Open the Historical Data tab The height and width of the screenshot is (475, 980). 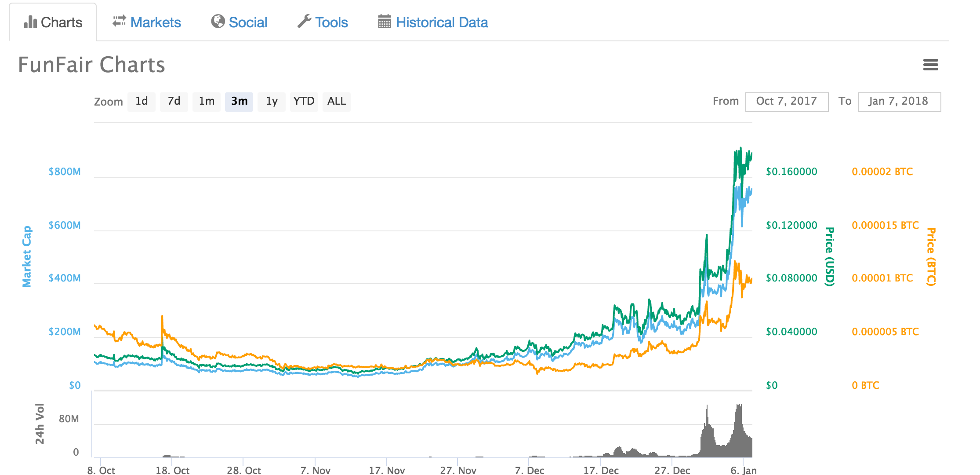tap(433, 22)
